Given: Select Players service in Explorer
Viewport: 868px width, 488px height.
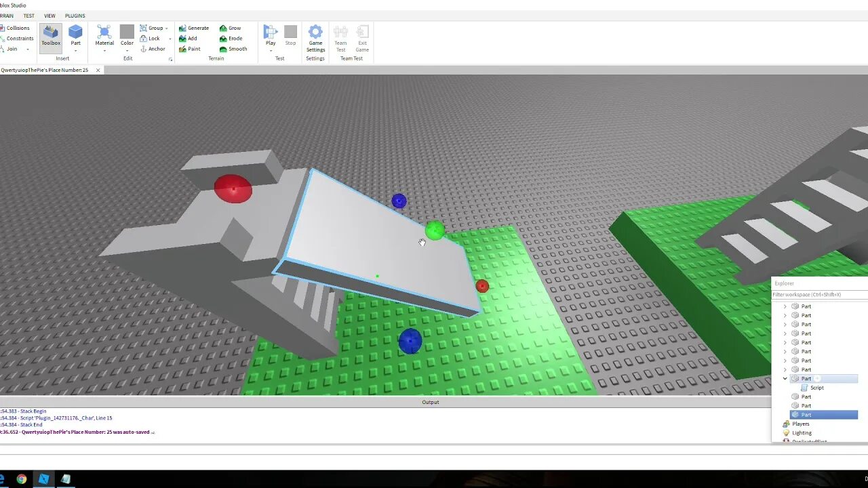Looking at the screenshot, I should 800,424.
